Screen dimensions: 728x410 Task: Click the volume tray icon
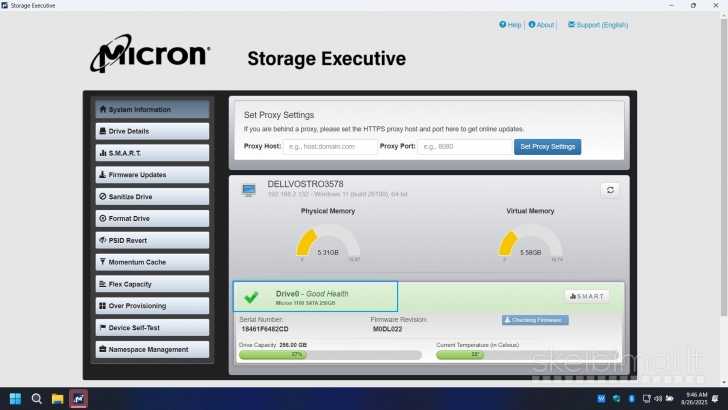tap(658, 398)
